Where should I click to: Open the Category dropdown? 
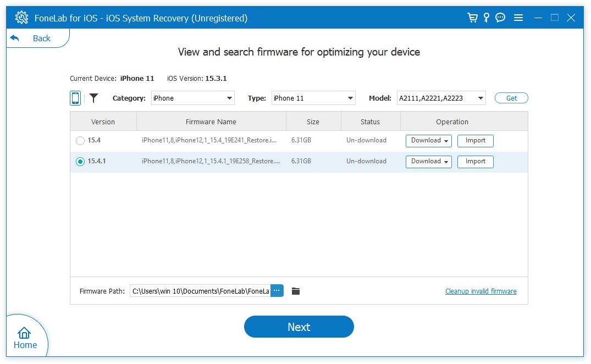(192, 98)
